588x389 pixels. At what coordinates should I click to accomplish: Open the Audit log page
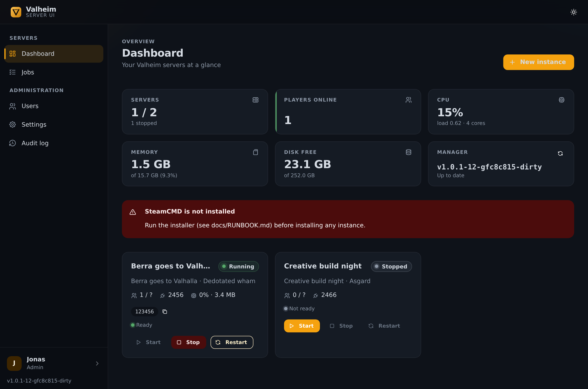click(x=54, y=143)
